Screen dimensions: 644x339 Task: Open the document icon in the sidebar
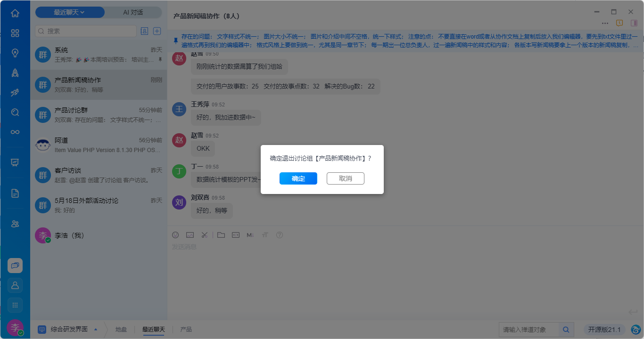pyautogui.click(x=15, y=193)
